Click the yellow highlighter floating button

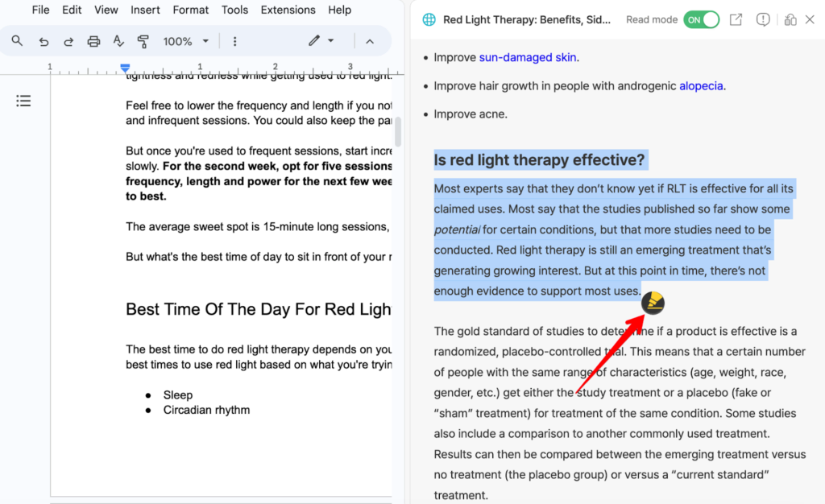[x=653, y=303]
